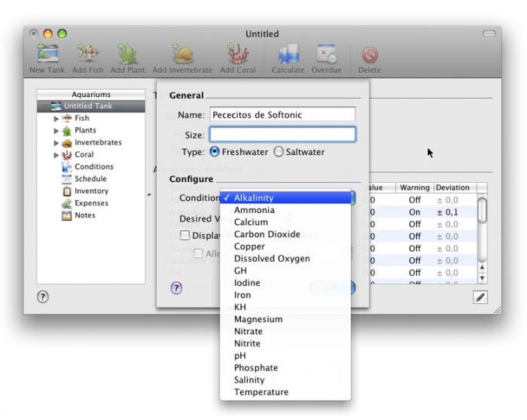Choose Dissolved Oxygen in the condition menu
This screenshot has height=420, width=527.
pos(285,258)
